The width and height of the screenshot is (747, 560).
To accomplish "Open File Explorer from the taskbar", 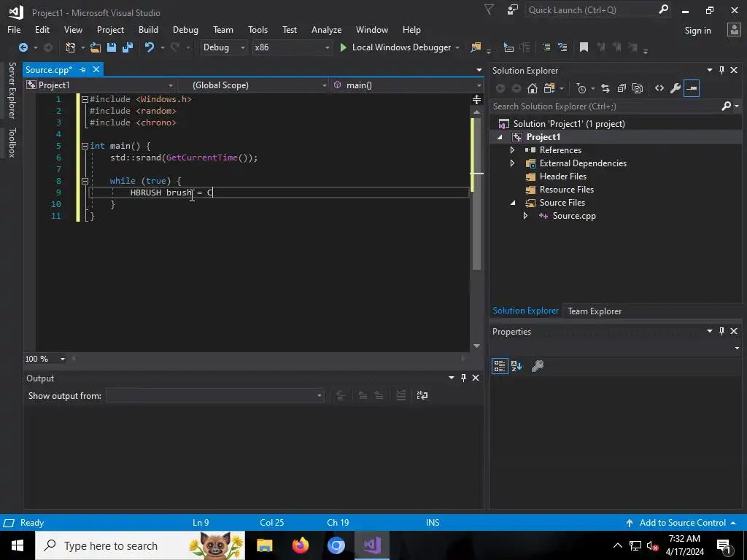I will pos(264,545).
